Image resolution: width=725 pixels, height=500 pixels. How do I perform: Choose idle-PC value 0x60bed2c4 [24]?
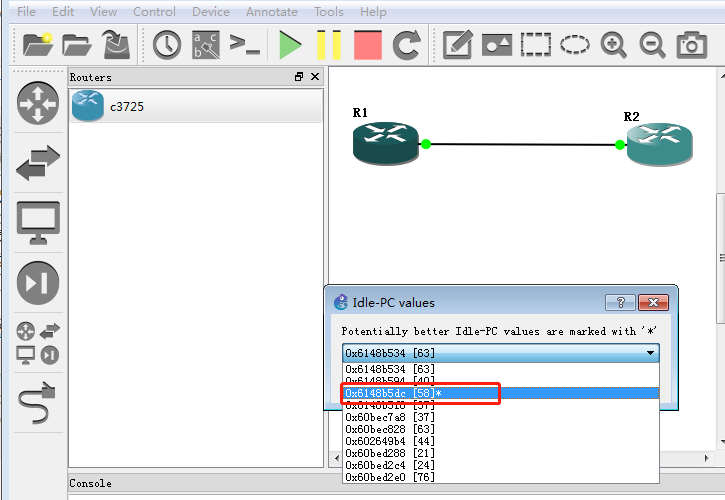point(501,465)
